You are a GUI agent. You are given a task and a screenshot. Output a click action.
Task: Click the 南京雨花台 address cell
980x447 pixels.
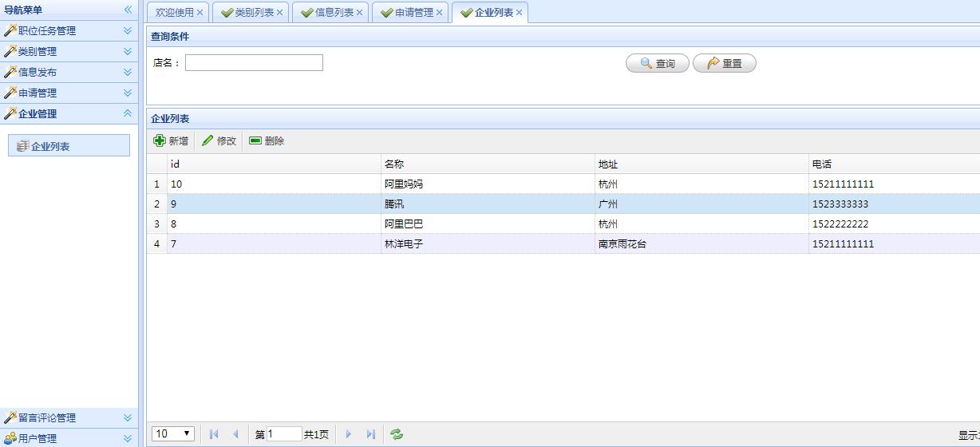(x=701, y=243)
